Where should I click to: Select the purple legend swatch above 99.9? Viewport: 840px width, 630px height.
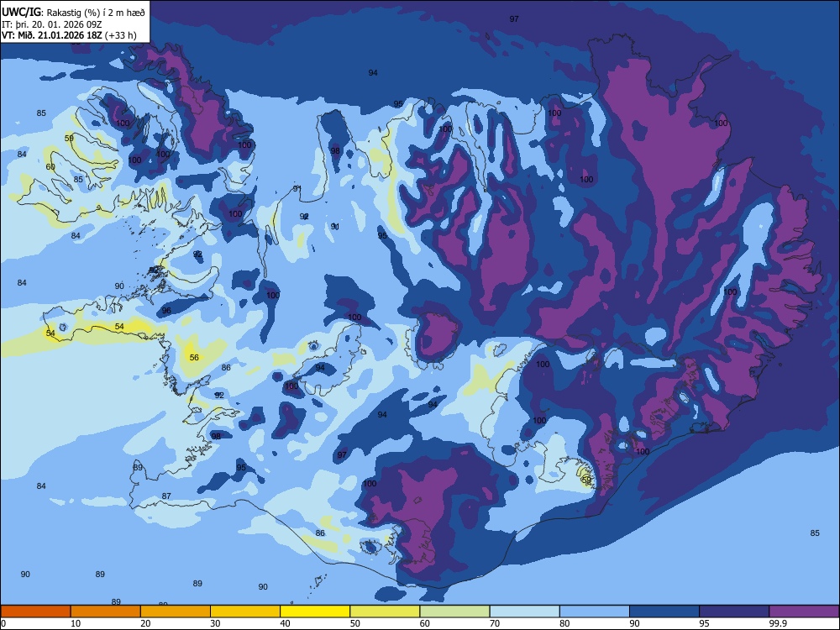pos(804,612)
